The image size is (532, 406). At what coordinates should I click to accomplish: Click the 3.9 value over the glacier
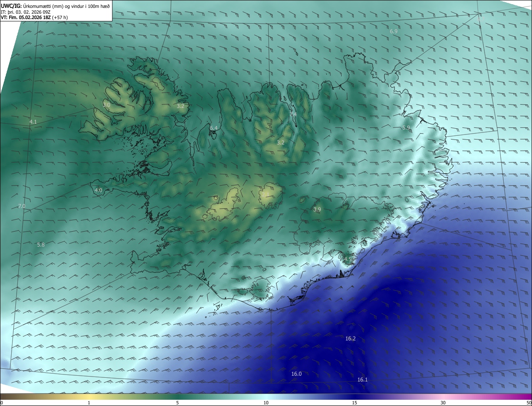pos(317,210)
